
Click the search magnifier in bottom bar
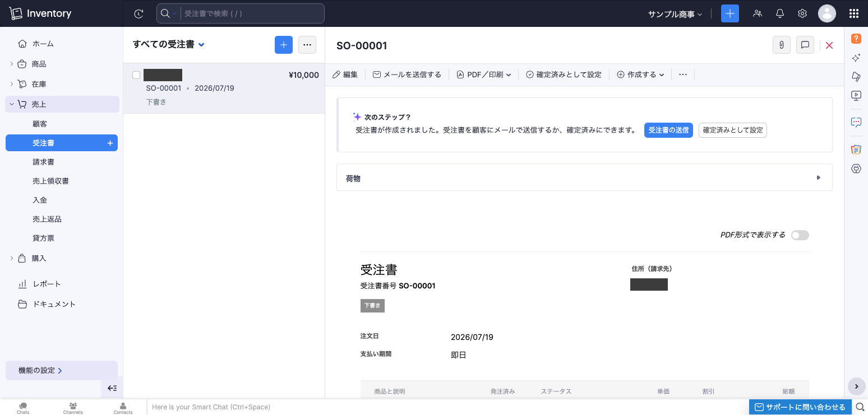pyautogui.click(x=860, y=407)
